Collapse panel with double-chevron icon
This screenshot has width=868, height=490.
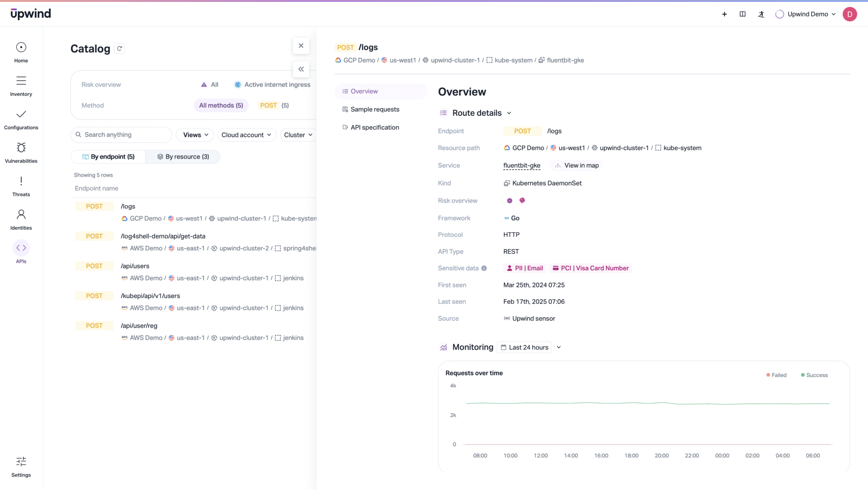click(x=301, y=69)
